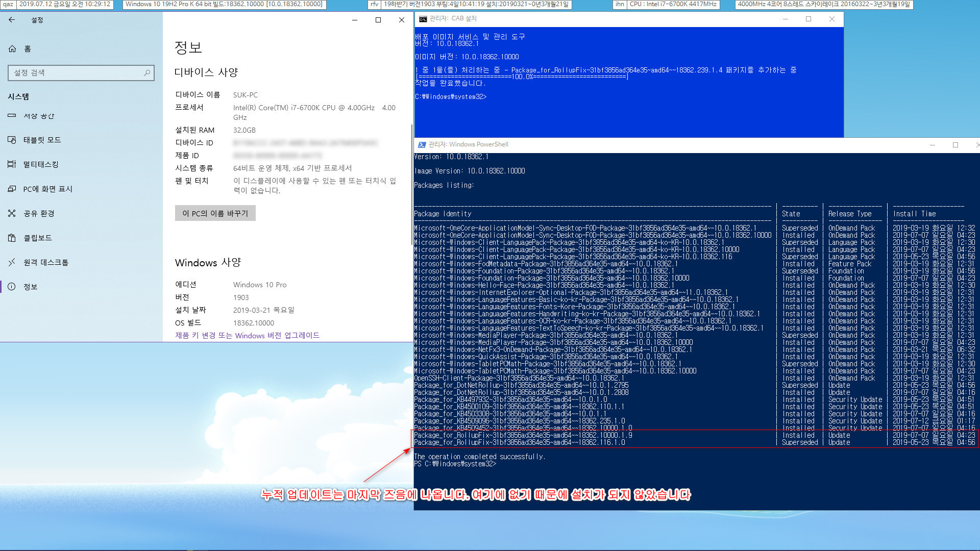Click the 정보 info circle icon
The width and height of the screenshot is (980, 551).
coord(12,287)
